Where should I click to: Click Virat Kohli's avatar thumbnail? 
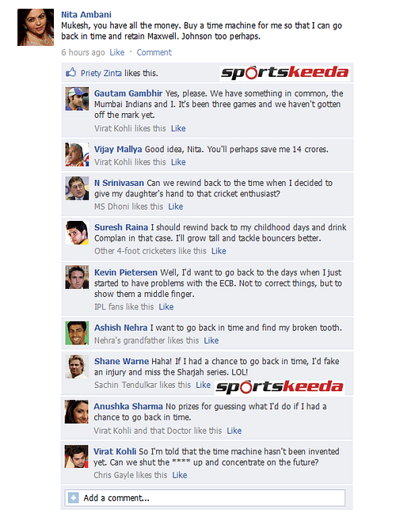pyautogui.click(x=76, y=457)
